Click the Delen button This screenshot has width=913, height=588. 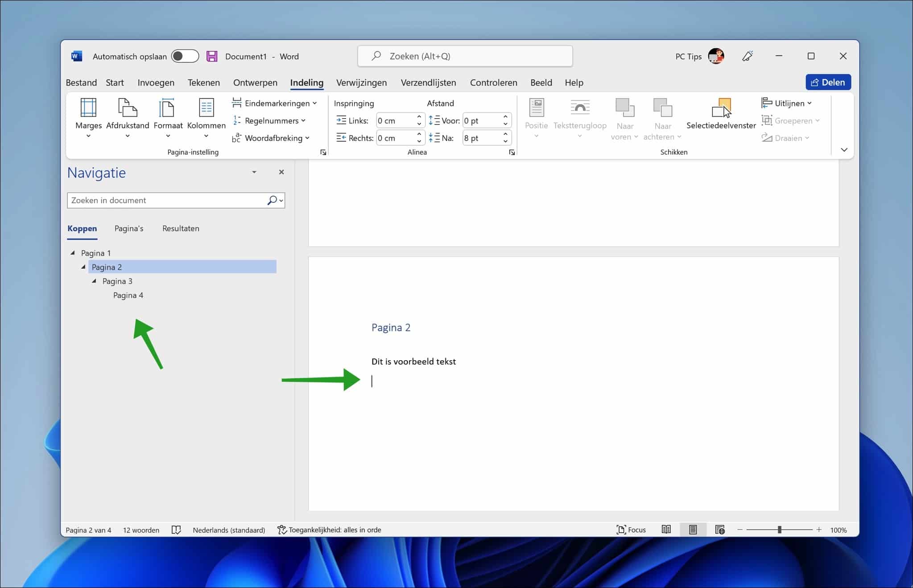tap(828, 82)
